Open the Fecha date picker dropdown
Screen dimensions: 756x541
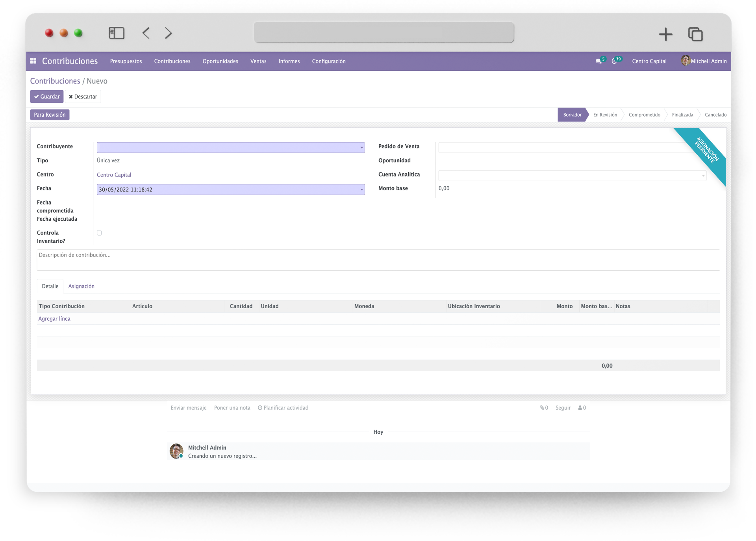click(361, 190)
